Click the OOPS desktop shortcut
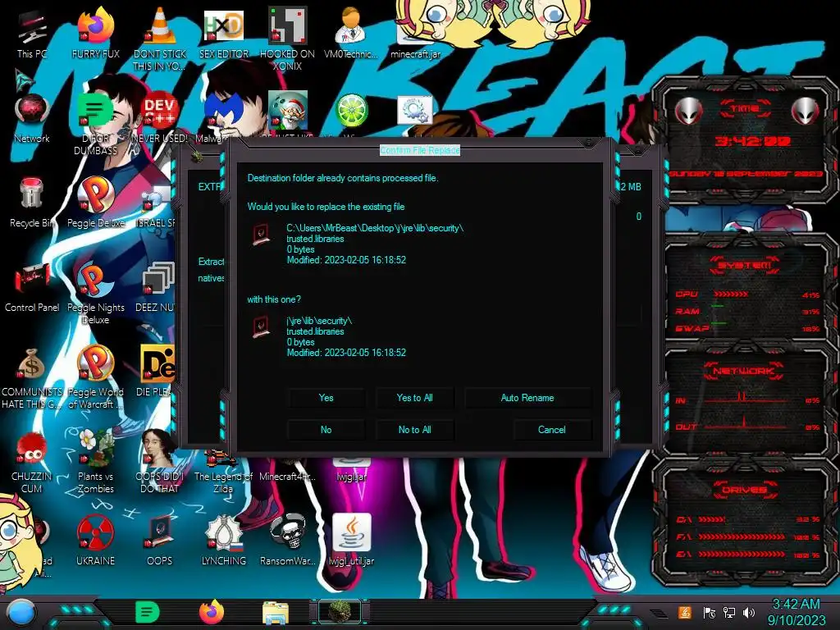This screenshot has height=630, width=840. [160, 540]
